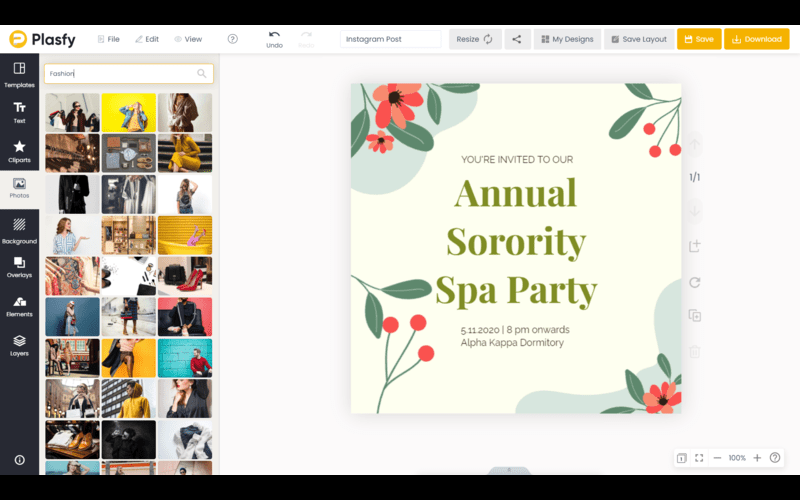Click the help question mark in top bar
The width and height of the screenshot is (800, 500).
coord(233,39)
